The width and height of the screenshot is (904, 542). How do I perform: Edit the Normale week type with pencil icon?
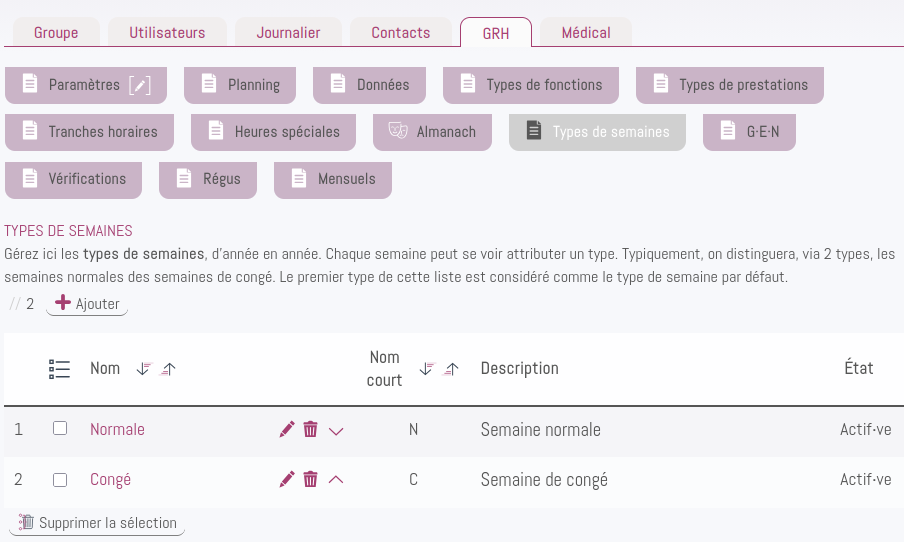click(x=287, y=429)
